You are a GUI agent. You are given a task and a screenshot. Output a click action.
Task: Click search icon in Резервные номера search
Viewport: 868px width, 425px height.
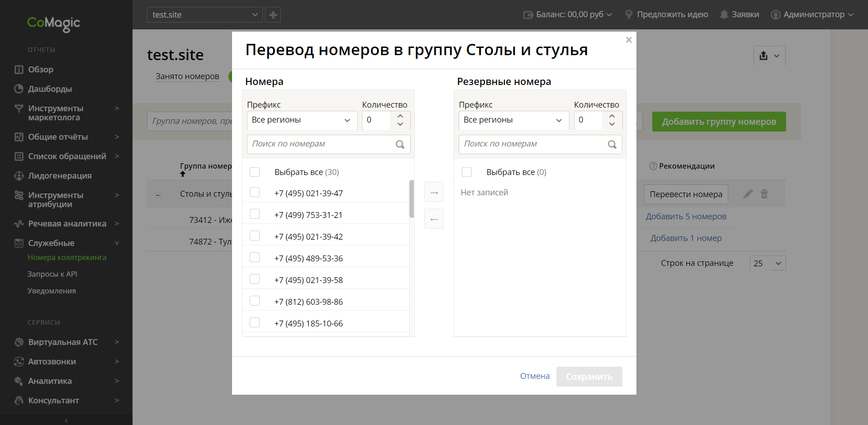click(612, 144)
